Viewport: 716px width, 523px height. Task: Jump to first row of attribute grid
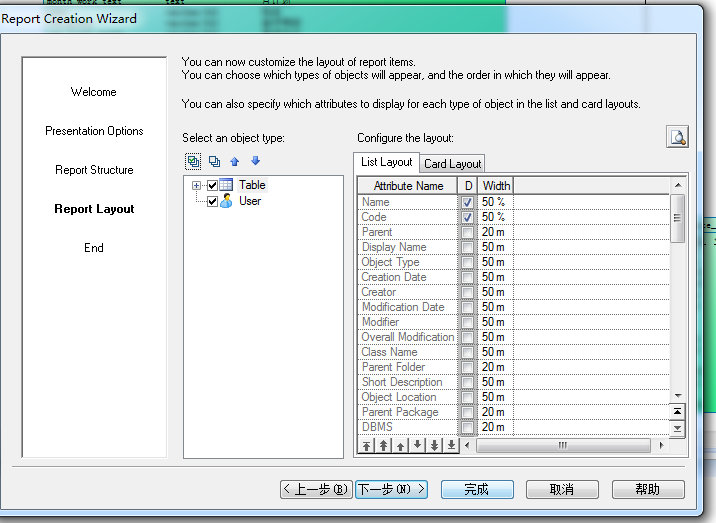pyautogui.click(x=678, y=412)
